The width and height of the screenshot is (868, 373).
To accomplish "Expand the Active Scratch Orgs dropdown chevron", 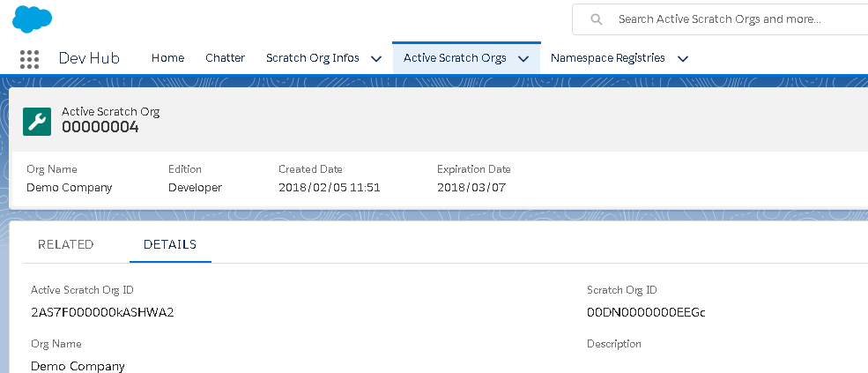I will click(x=523, y=59).
